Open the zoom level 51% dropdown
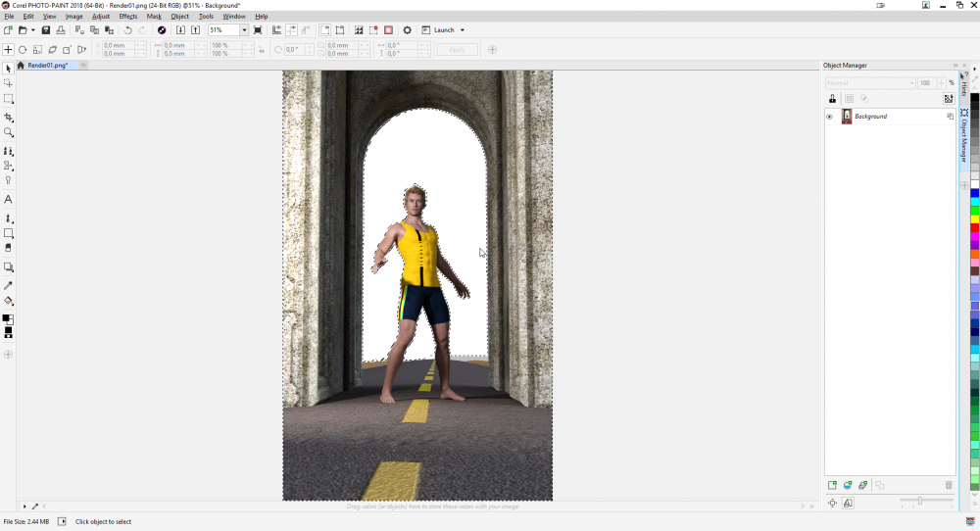 pos(244,30)
